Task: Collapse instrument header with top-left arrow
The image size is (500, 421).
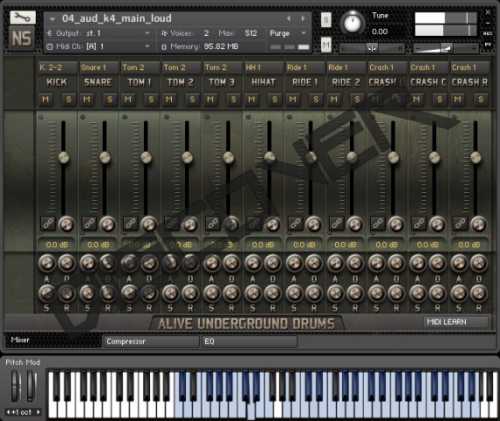Action: (x=52, y=19)
